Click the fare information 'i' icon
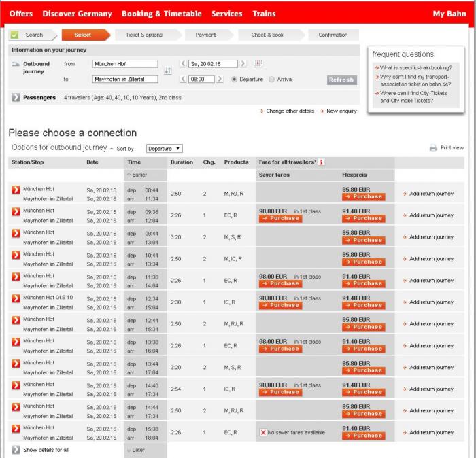This screenshot has height=458, width=476. [321, 162]
